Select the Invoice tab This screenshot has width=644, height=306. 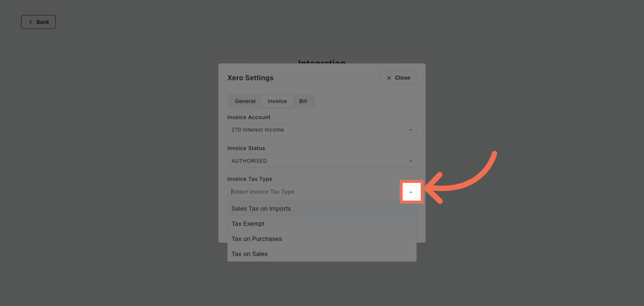pyautogui.click(x=277, y=101)
